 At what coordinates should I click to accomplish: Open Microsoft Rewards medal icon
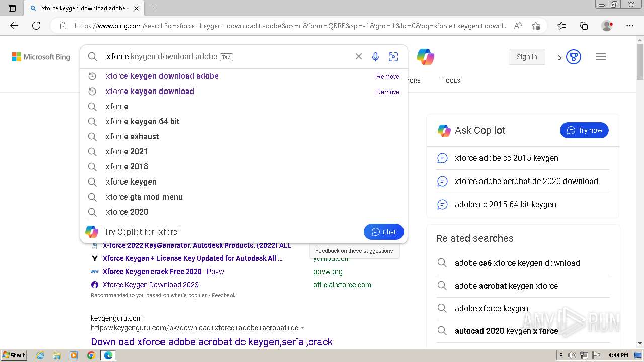pyautogui.click(x=574, y=57)
